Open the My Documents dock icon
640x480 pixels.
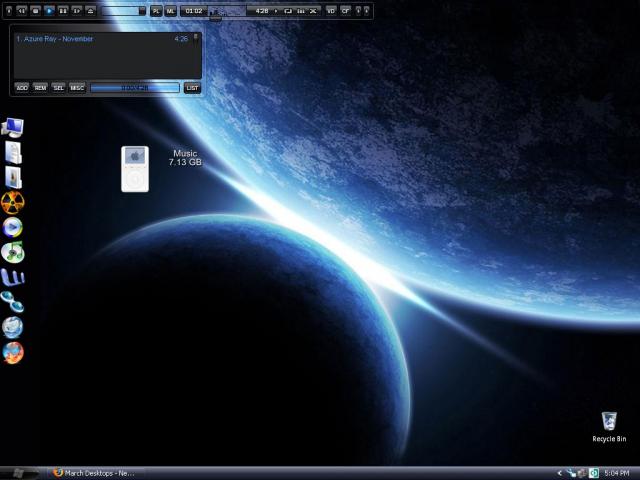[13, 153]
